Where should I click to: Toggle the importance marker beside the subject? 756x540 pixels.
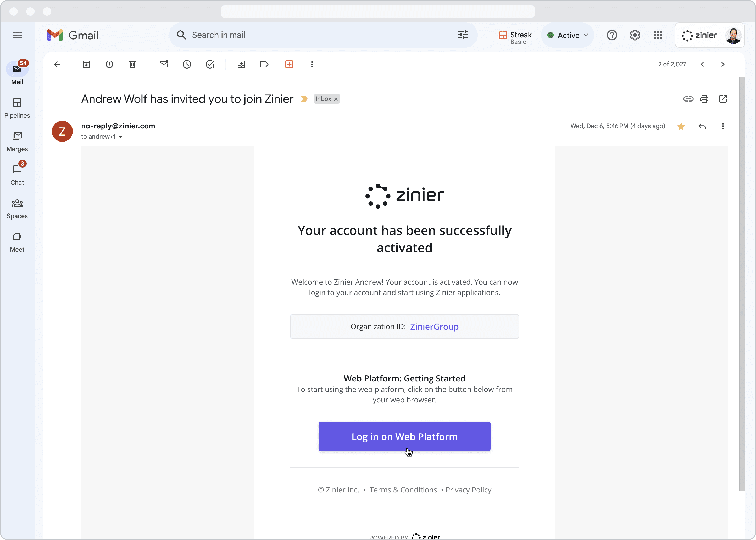tap(304, 99)
